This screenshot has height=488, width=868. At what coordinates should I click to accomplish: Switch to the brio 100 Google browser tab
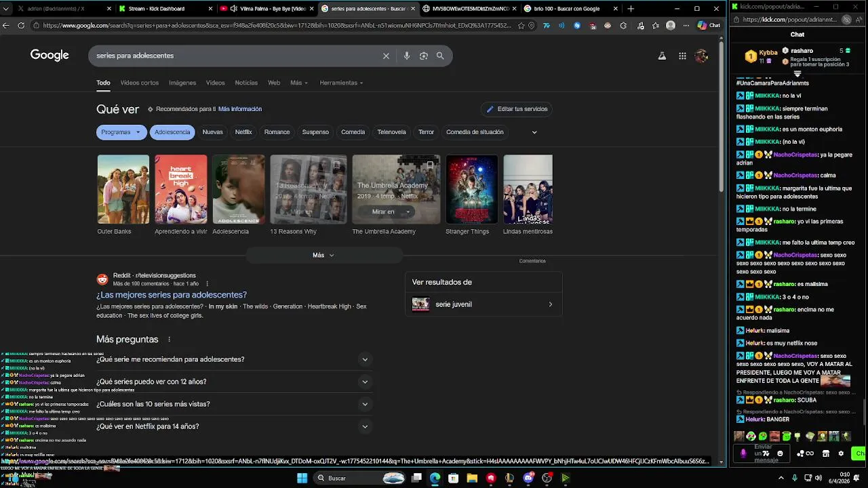571,9
